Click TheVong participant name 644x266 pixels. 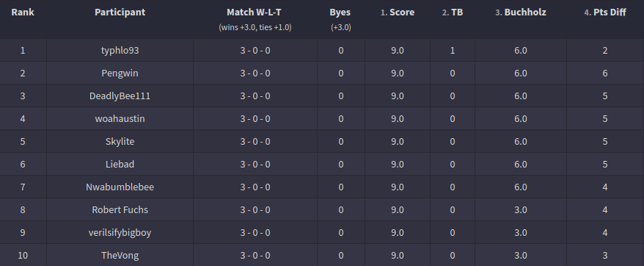(120, 255)
